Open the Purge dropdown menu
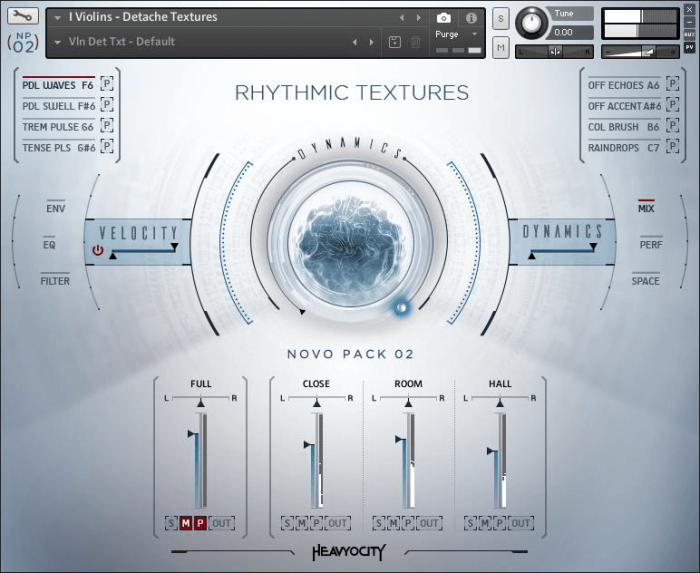Viewport: 700px width, 573px height. click(x=456, y=34)
